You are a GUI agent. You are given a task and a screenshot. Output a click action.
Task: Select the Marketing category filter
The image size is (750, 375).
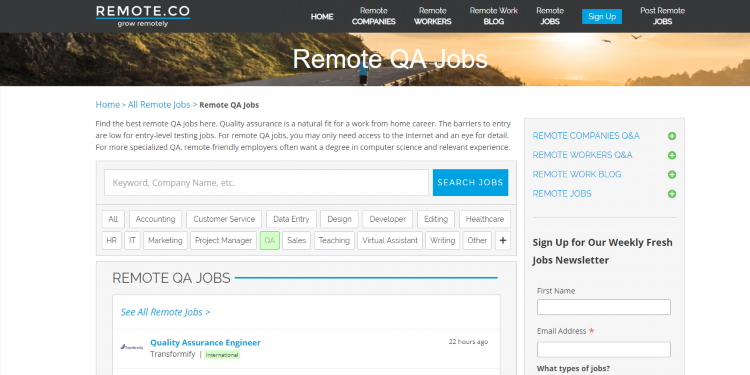tap(165, 241)
